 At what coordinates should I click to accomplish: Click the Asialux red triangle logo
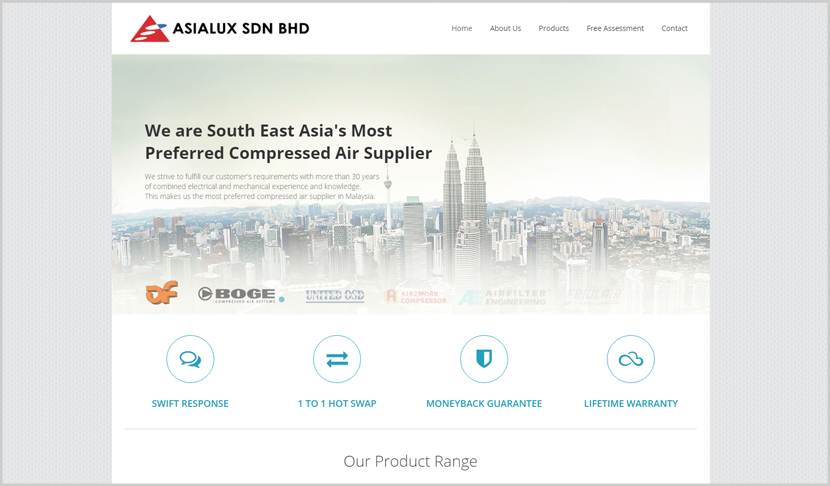point(150,29)
